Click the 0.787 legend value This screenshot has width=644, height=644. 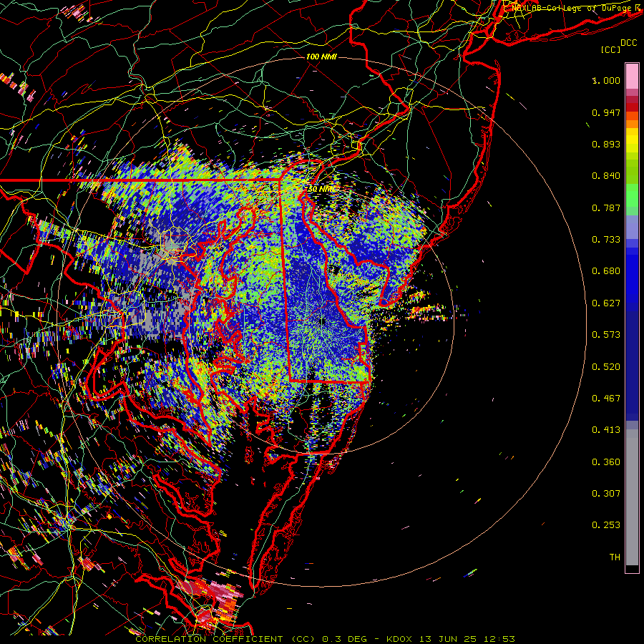pos(606,208)
